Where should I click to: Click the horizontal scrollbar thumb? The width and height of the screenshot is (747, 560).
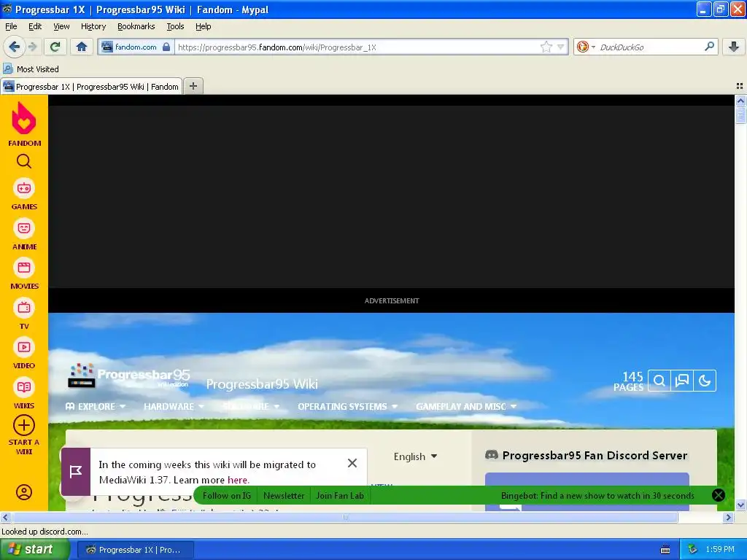click(x=345, y=517)
